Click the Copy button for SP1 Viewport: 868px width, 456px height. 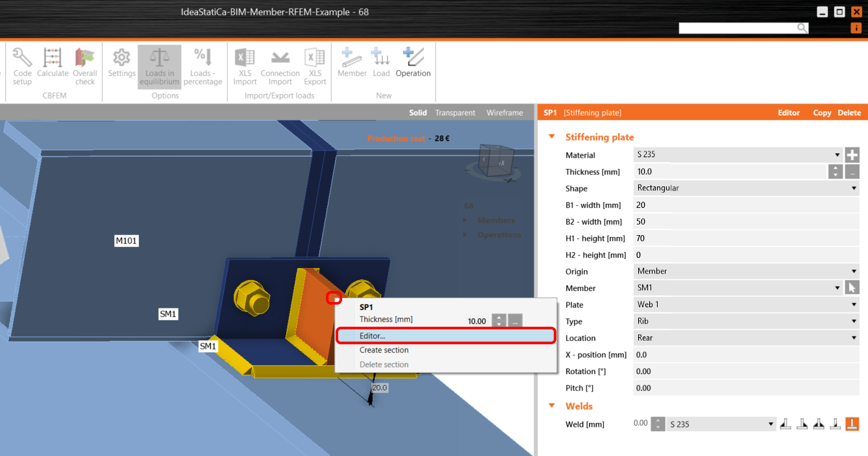(822, 112)
